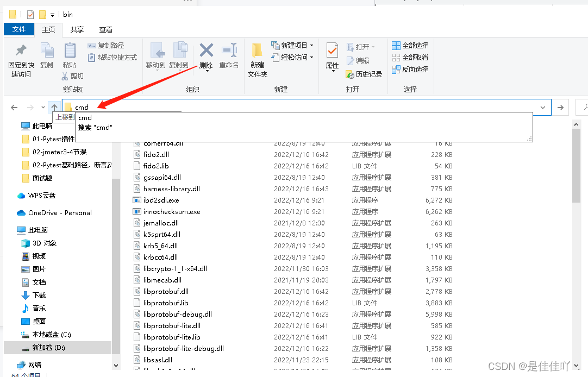The width and height of the screenshot is (588, 377).
Task: Open the History ribbon button
Action: 364,74
